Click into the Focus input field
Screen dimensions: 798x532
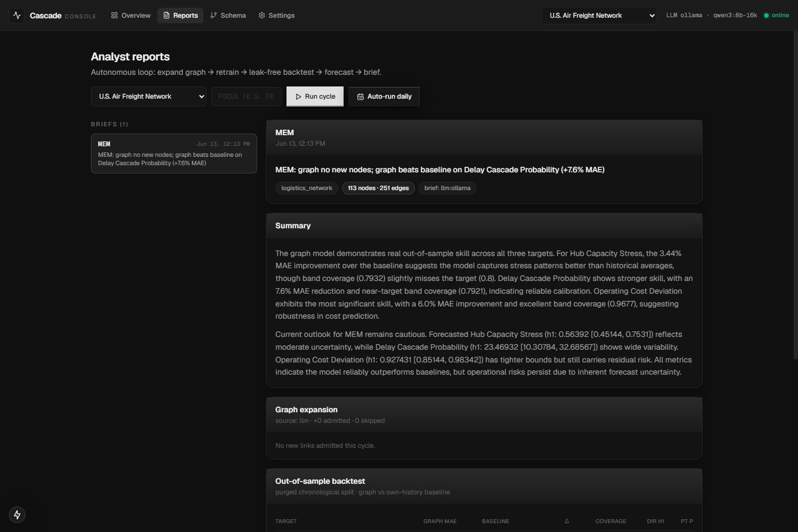point(247,96)
